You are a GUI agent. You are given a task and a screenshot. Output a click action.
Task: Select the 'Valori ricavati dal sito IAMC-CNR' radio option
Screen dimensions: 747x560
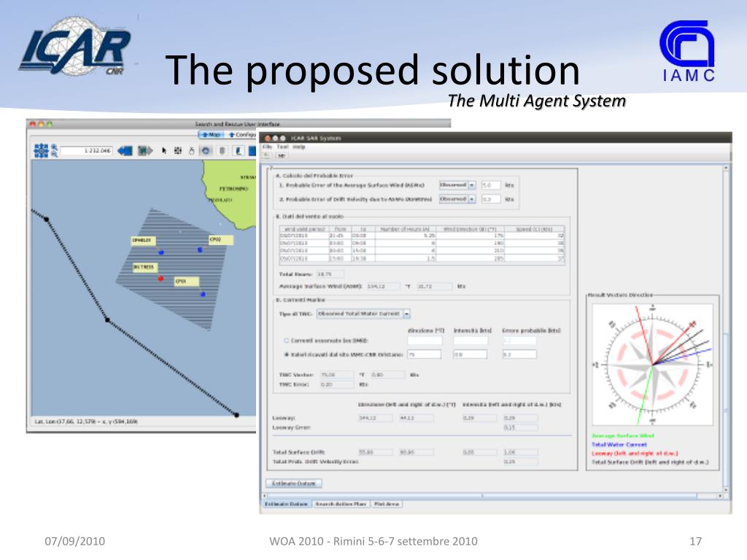[x=286, y=354]
